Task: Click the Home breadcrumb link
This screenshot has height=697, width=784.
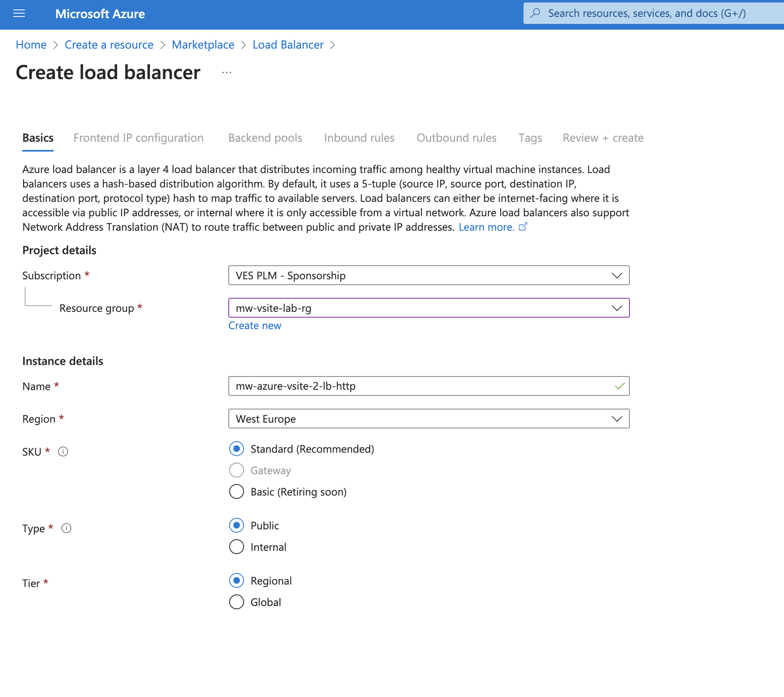Action: [31, 45]
